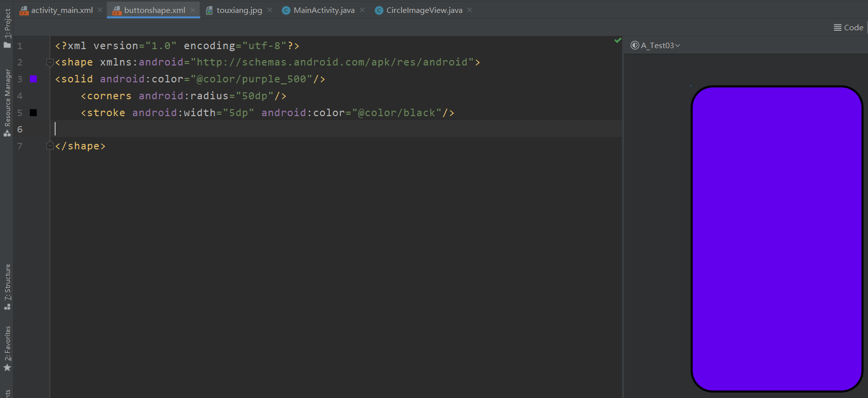Screen dimensions: 868x398
Task: Click the activity_main.xml file icon
Action: point(24,10)
